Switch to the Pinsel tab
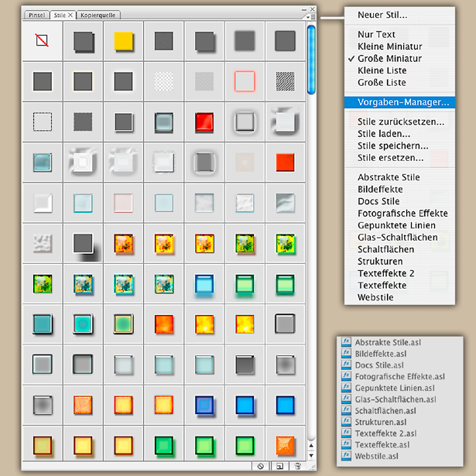This screenshot has width=476, height=476. pos(36,15)
